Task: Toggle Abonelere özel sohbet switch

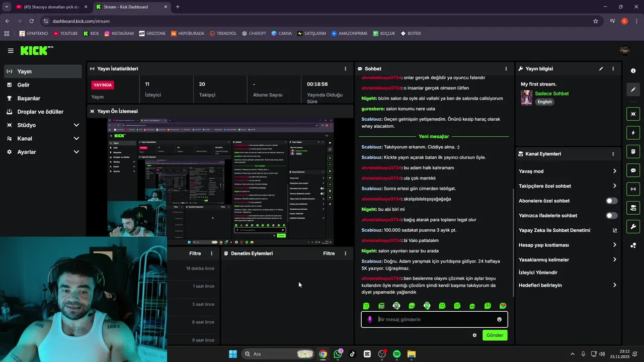Action: point(611,201)
